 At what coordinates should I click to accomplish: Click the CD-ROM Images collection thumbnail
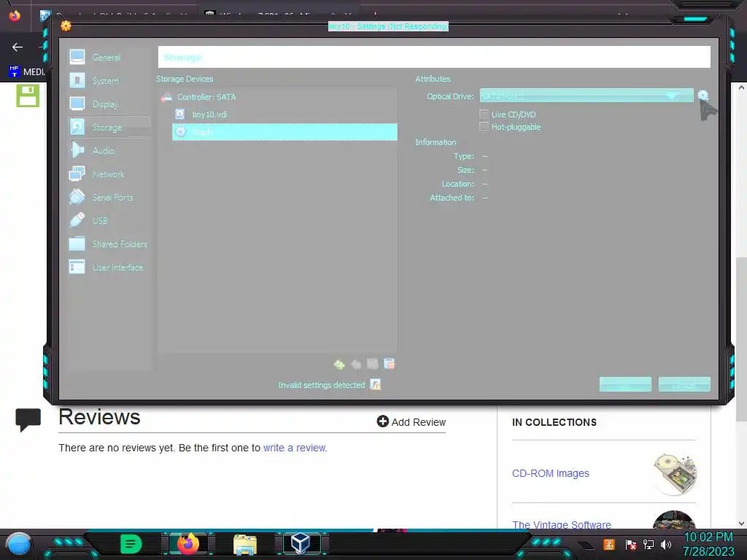click(x=674, y=473)
